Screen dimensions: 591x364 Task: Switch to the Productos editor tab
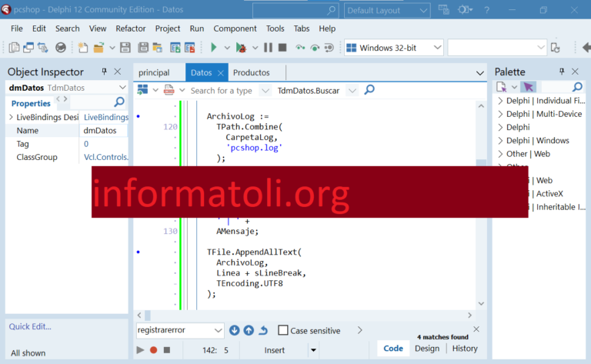click(x=252, y=72)
